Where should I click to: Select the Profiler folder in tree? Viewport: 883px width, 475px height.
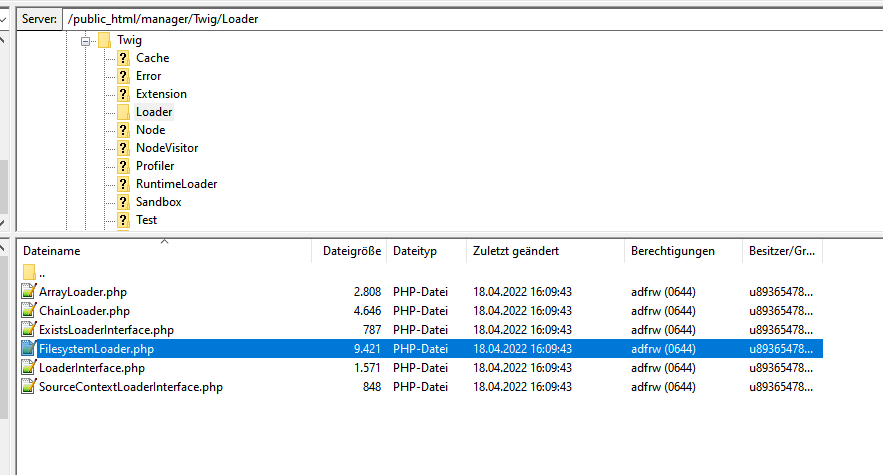155,166
